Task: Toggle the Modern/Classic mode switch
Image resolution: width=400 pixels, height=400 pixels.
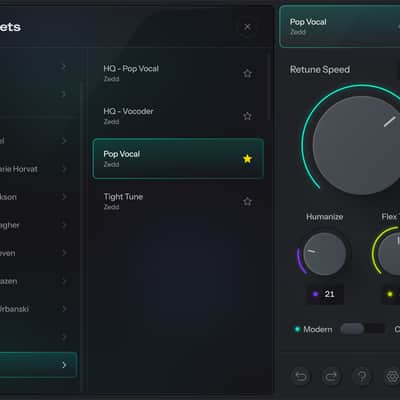Action: coord(363,329)
